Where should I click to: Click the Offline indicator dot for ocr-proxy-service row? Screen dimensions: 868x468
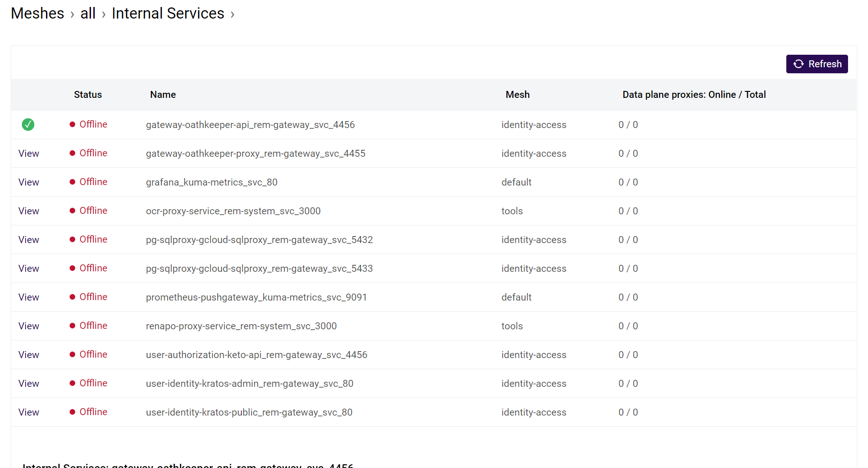(x=72, y=211)
